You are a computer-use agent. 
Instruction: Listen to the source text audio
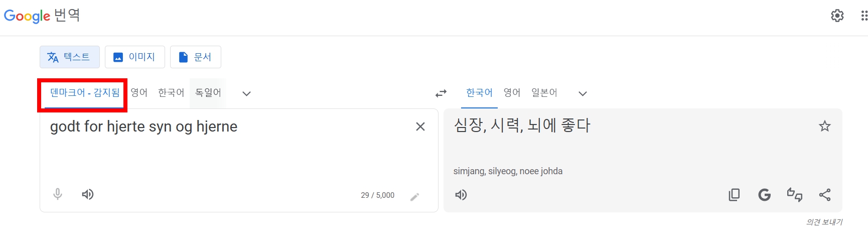88,194
